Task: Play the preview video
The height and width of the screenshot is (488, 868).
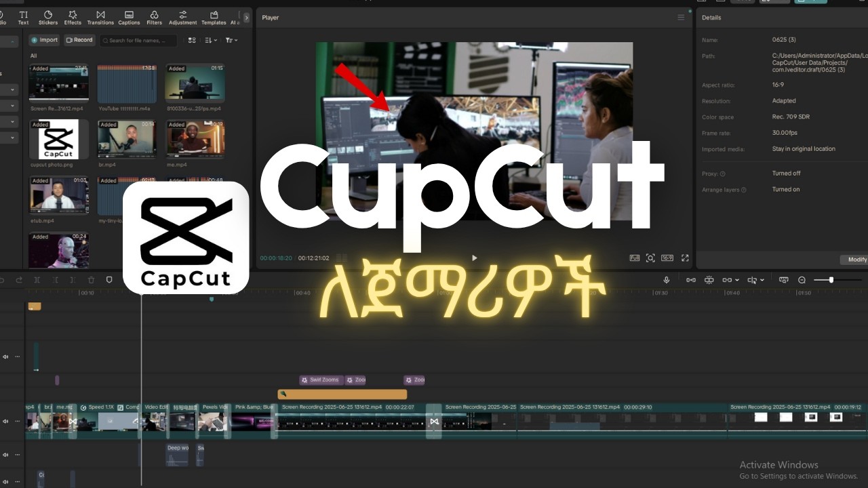Action: coord(474,258)
